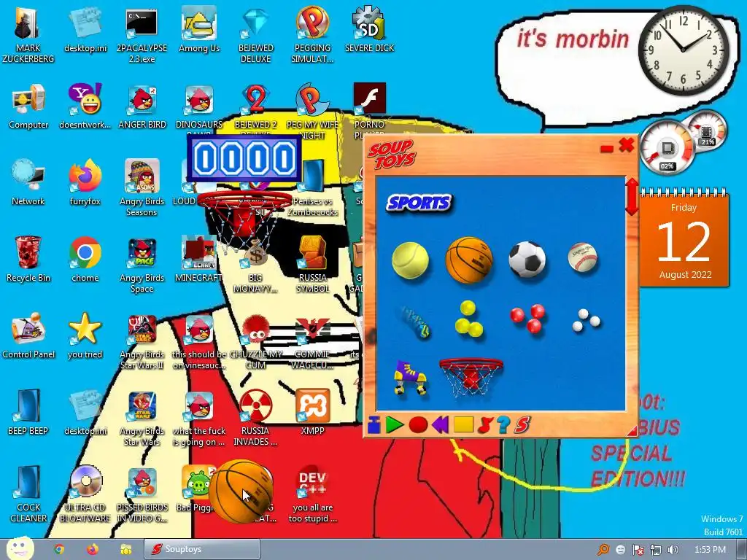Open the furryfox browser icon

(x=85, y=183)
